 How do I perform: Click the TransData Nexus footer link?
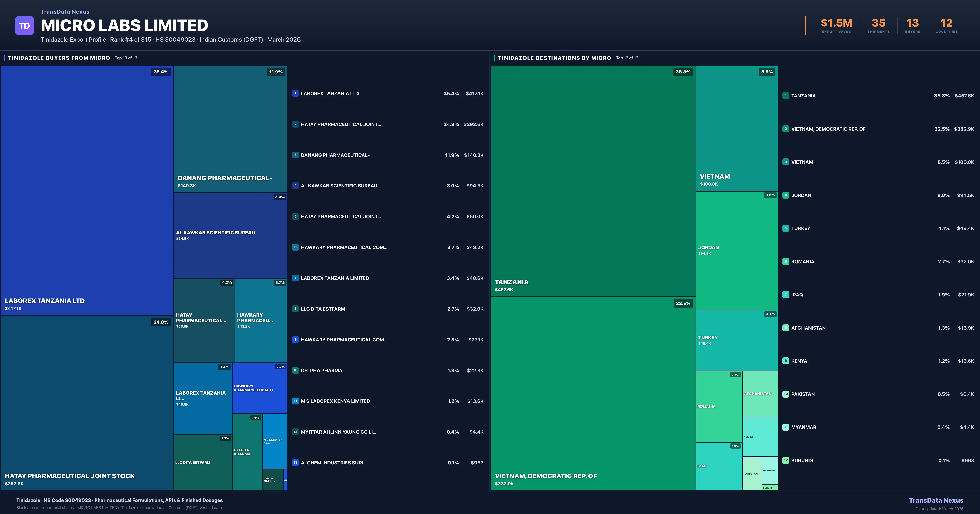pos(936,500)
